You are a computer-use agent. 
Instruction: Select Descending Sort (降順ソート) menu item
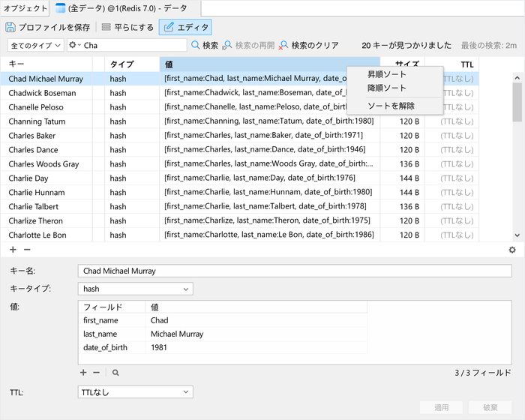coord(386,88)
